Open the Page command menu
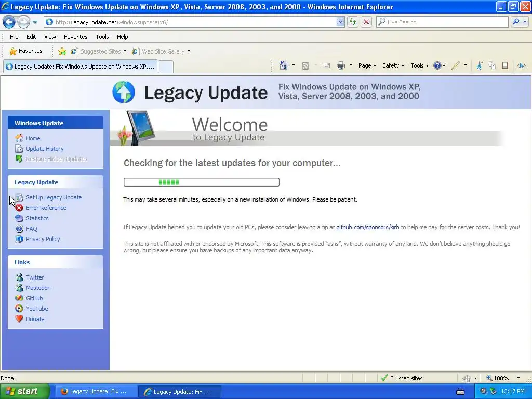The height and width of the screenshot is (399, 532). (367, 65)
